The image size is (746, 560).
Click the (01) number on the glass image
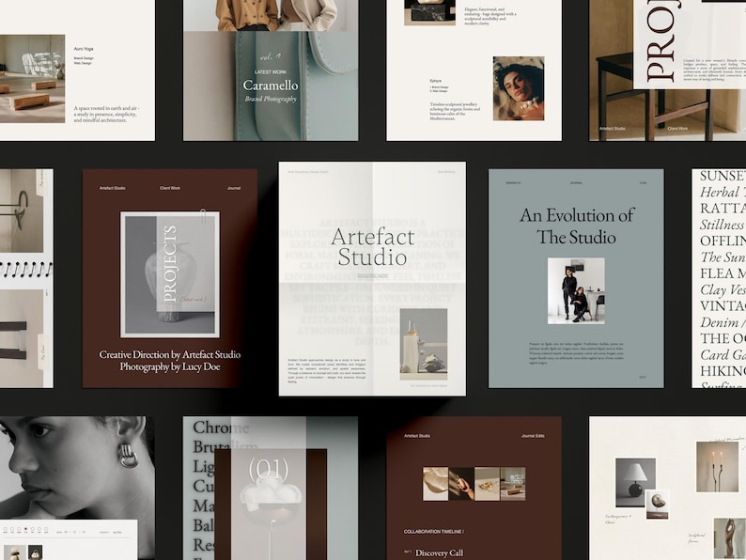pyautogui.click(x=269, y=469)
